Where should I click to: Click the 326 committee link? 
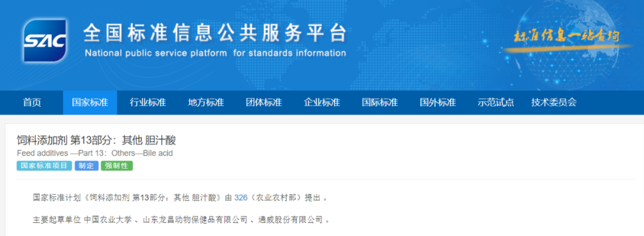[x=241, y=198]
